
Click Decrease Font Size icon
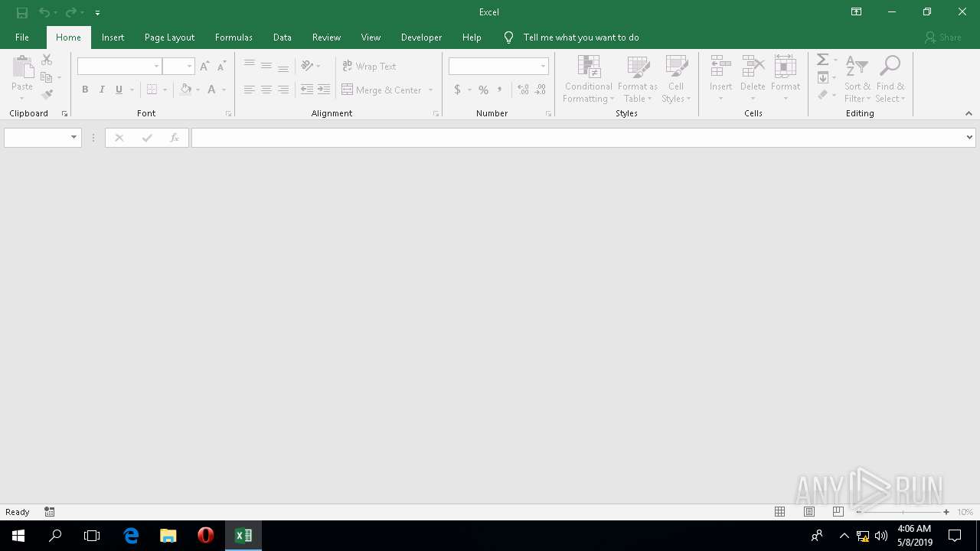click(x=221, y=67)
